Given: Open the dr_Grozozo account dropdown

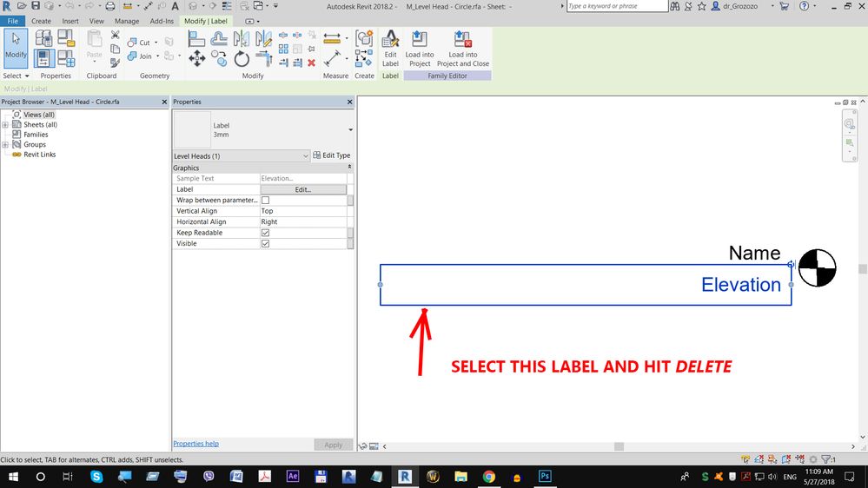Looking at the screenshot, I should (772, 6).
